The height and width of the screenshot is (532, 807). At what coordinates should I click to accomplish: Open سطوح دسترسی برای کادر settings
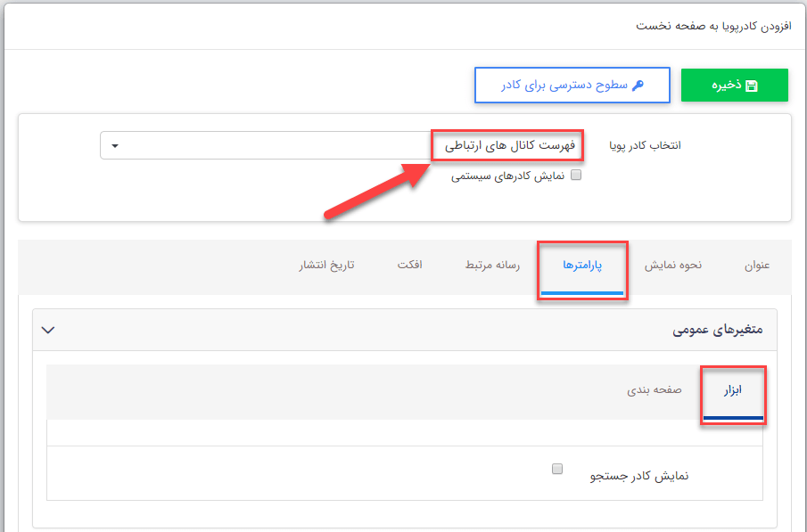(x=572, y=85)
